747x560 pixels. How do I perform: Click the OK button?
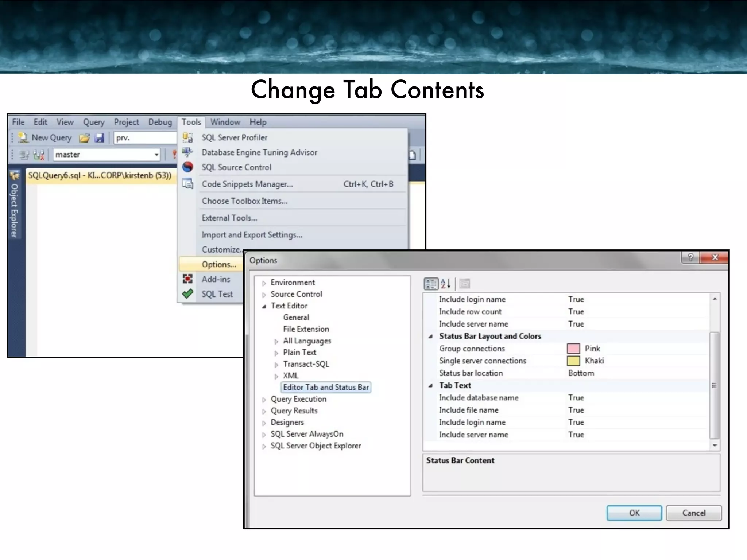pos(634,513)
